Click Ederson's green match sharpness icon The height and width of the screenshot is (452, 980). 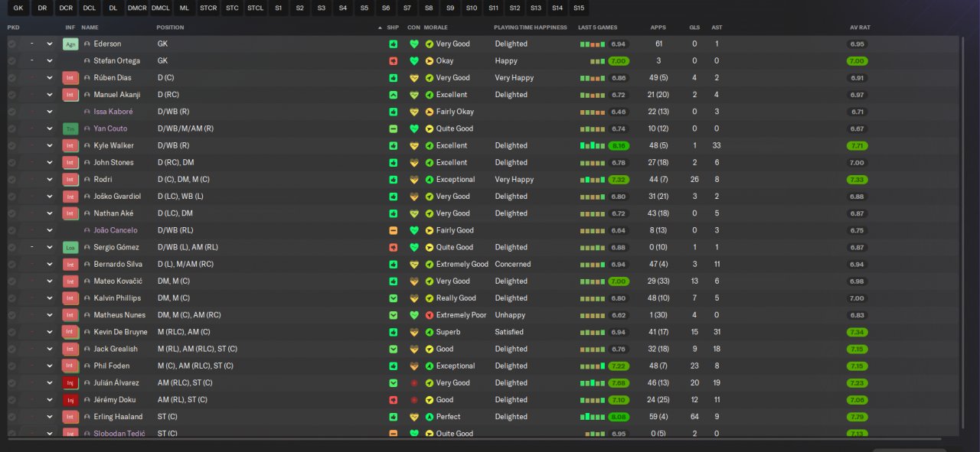(x=394, y=44)
